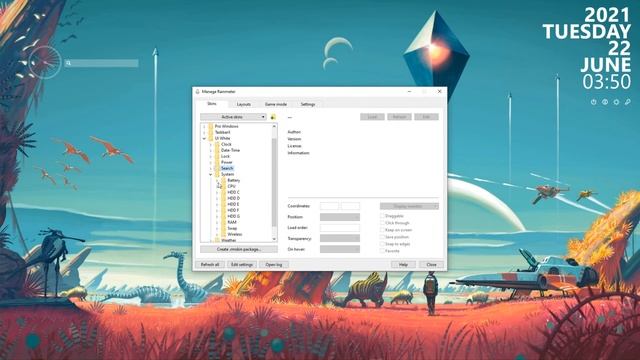The width and height of the screenshot is (640, 360).
Task: Open the Position dropdown
Action: 340,217
